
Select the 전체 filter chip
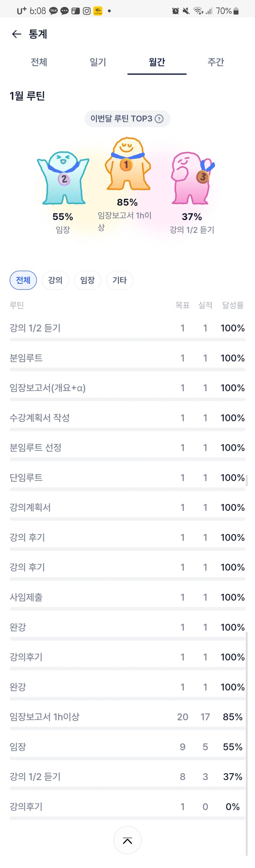[x=23, y=280]
